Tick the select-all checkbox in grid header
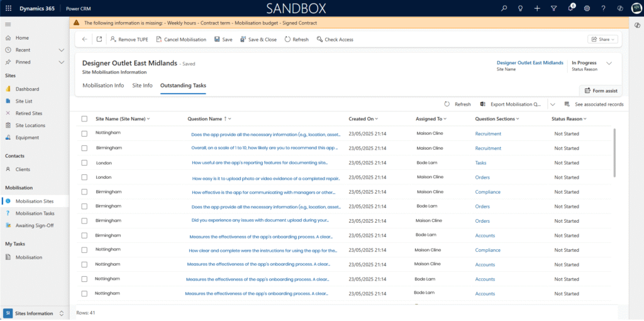The image size is (644, 321). tap(84, 119)
